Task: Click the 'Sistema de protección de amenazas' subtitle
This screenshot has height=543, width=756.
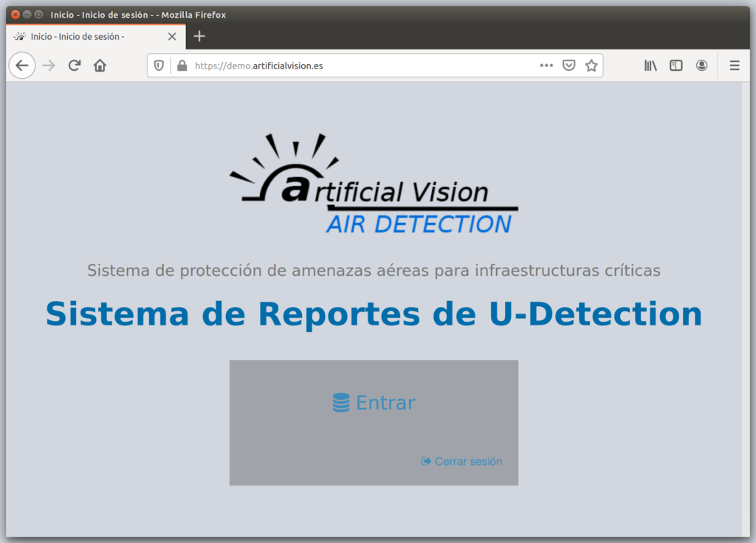Action: (x=374, y=270)
